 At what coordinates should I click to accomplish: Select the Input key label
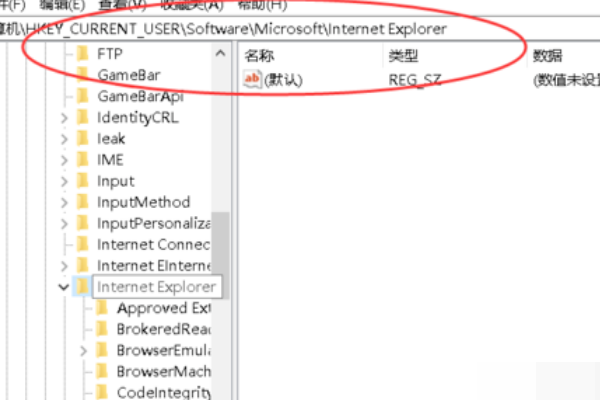(x=116, y=181)
